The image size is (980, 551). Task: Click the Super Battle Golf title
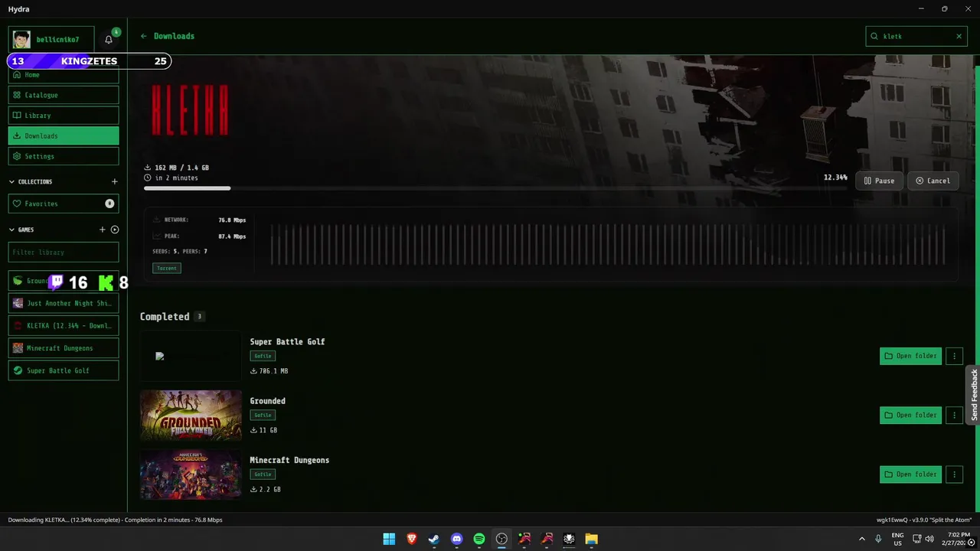[287, 342]
